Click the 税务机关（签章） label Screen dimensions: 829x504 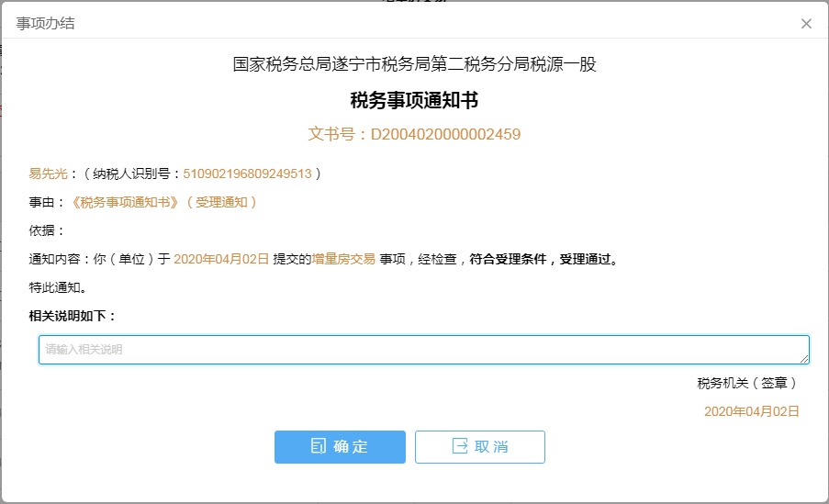coord(747,383)
